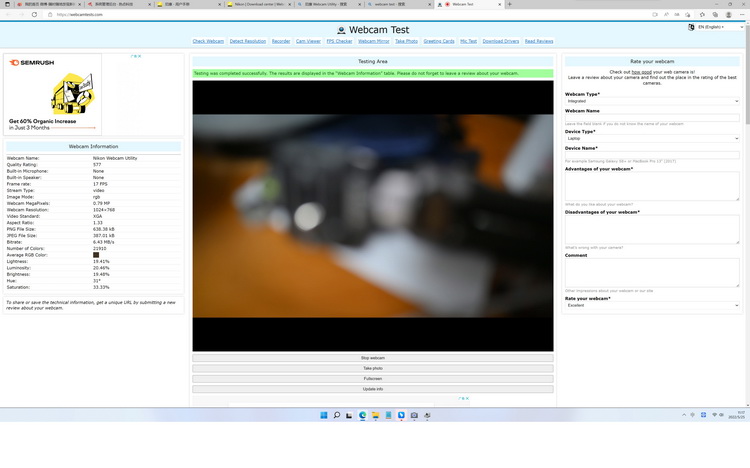Image resolution: width=750 pixels, height=468 pixels.
Task: Click the browser back arrow
Action: [8, 14]
